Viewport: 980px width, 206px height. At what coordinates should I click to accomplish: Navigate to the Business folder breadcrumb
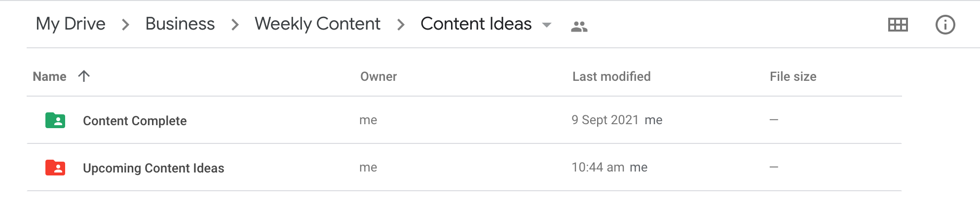(180, 24)
